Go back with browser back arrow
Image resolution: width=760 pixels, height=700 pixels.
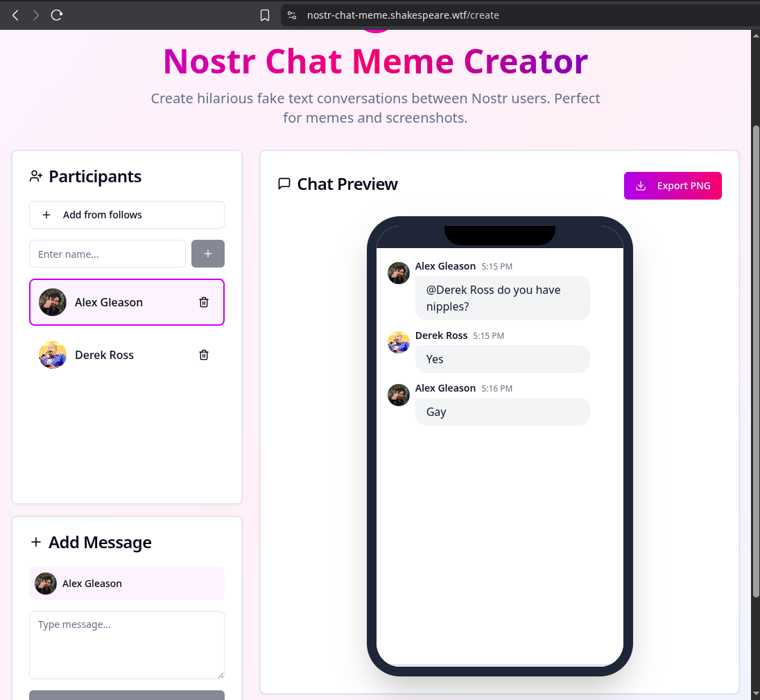[15, 15]
